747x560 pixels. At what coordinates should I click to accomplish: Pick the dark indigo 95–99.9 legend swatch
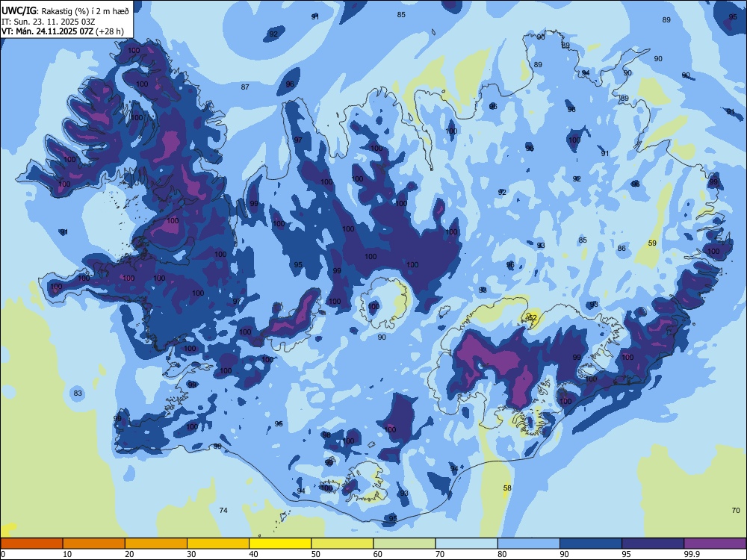point(653,544)
